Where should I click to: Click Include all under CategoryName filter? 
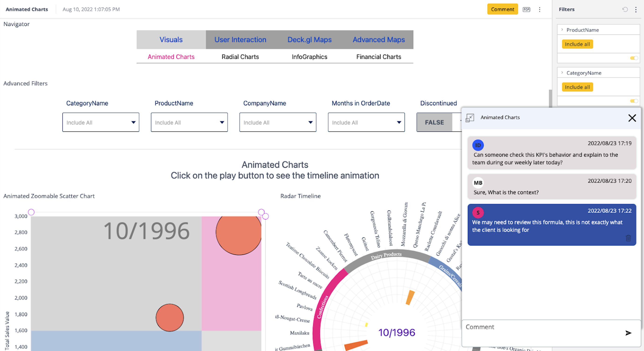[x=577, y=87]
